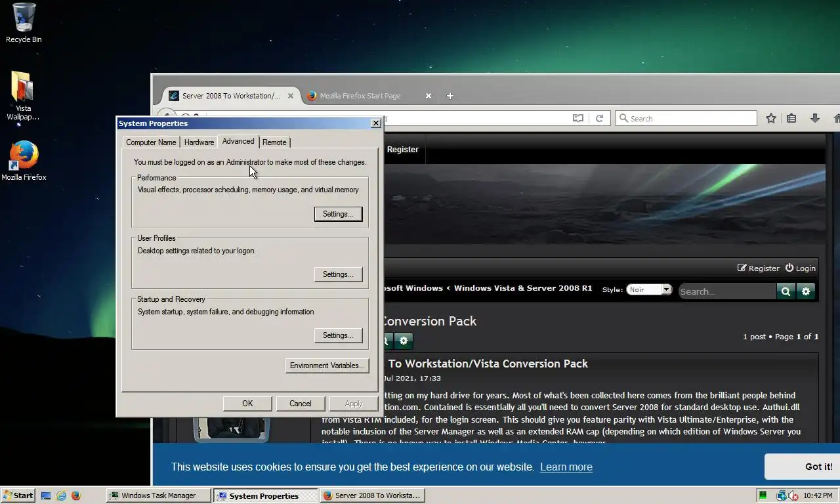Switch to the Hardware tab
Screen dimensions: 840x504
point(199,142)
